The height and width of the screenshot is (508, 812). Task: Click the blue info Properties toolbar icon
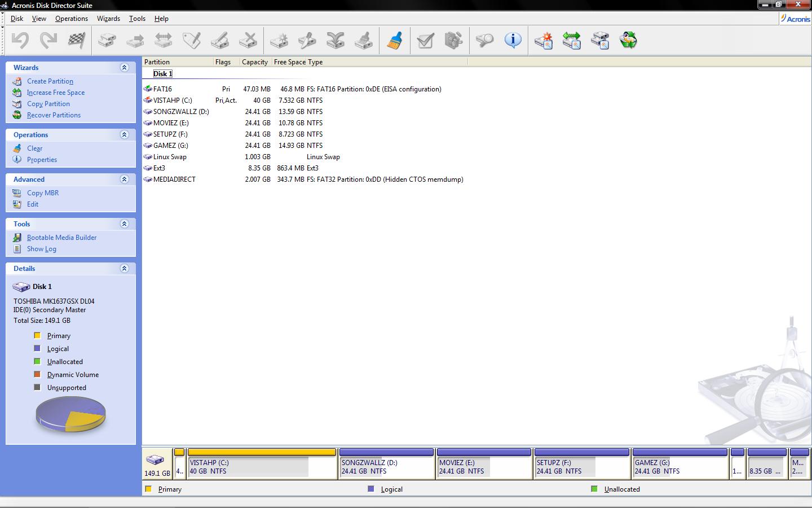coord(513,40)
